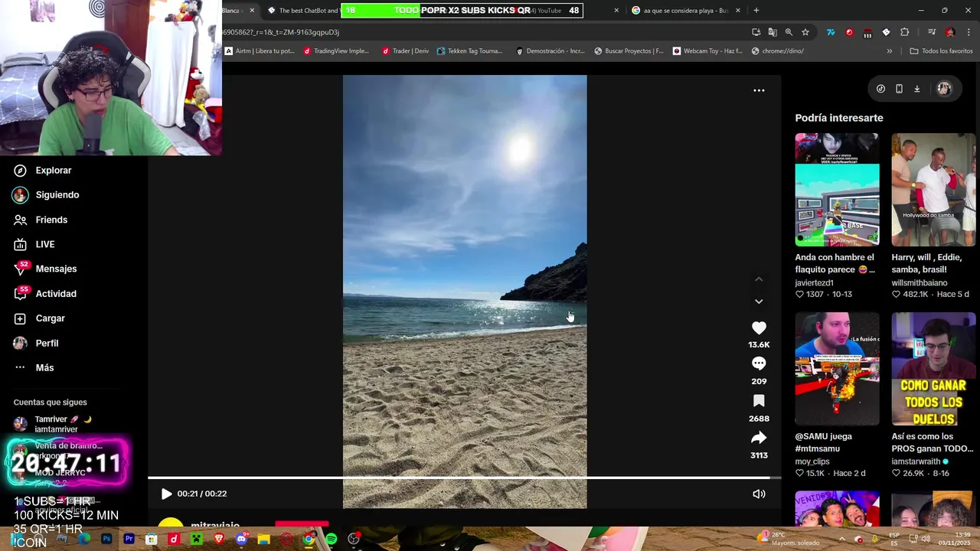The height and width of the screenshot is (551, 980).
Task: Like the video with heart icon
Action: click(x=759, y=328)
